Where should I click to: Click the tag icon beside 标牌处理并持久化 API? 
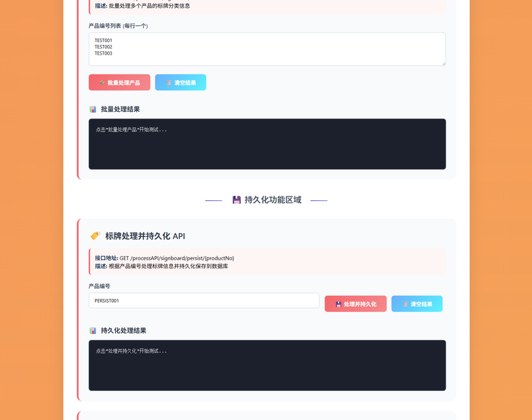click(95, 236)
